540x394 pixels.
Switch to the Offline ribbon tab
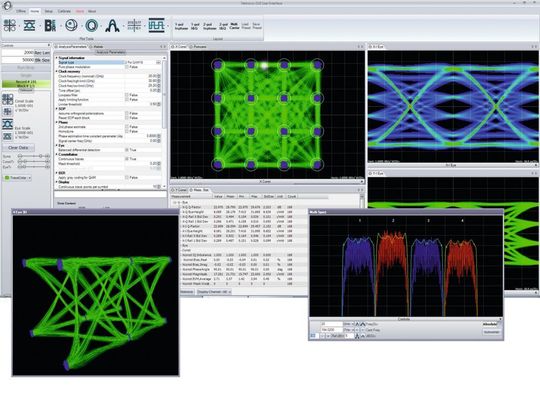click(x=21, y=11)
